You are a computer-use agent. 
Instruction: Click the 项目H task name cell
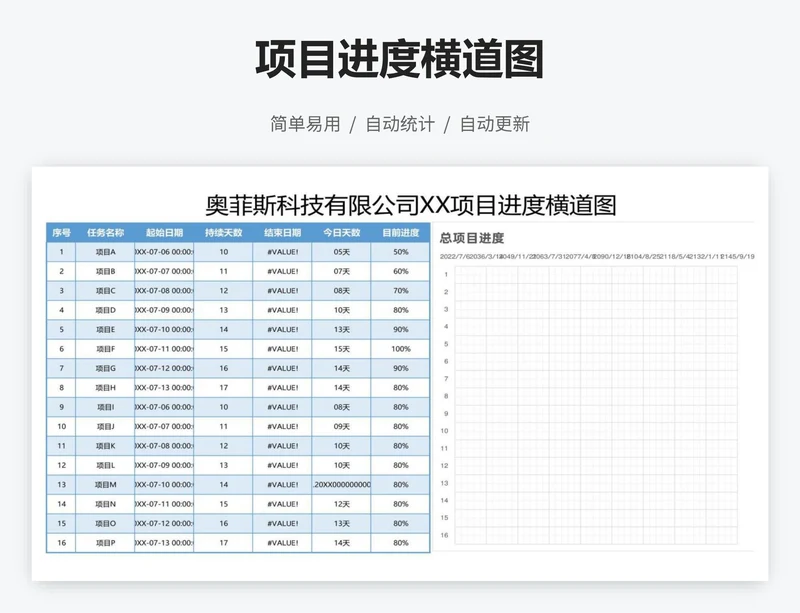pos(105,388)
